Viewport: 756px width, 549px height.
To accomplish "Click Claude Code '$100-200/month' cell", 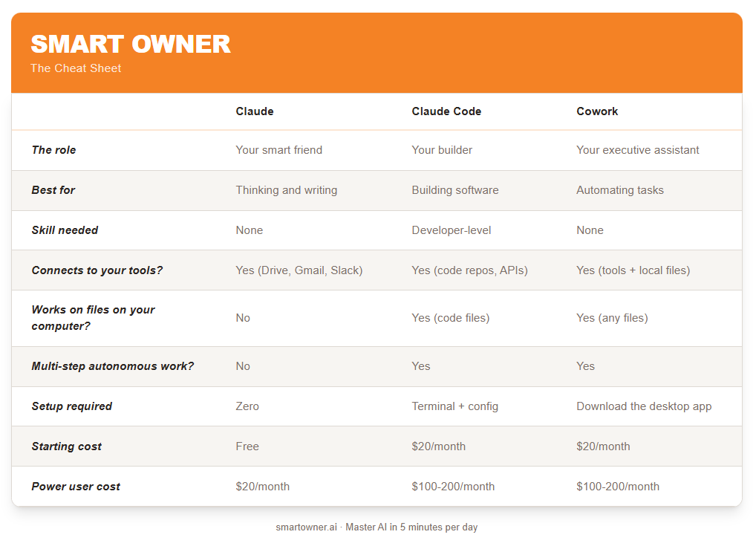I will tap(453, 487).
